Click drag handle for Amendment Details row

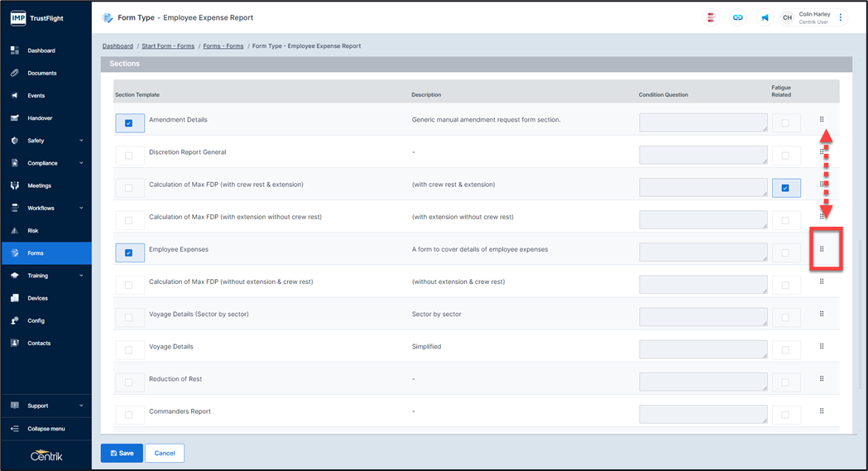[822, 120]
